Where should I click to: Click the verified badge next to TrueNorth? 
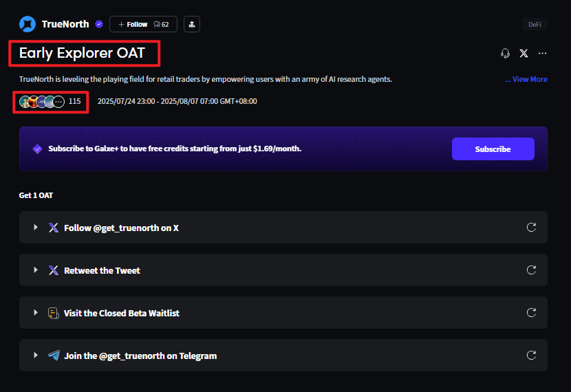[99, 24]
